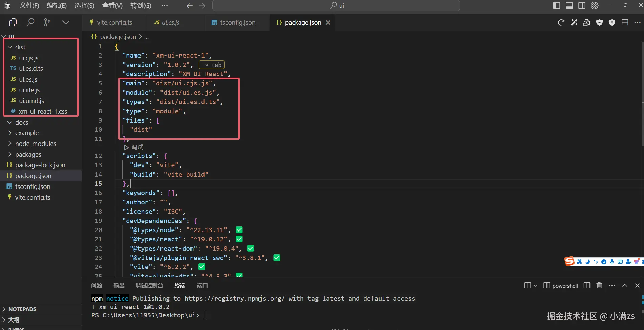Toggle the primary sidebar layout icon
644x330 pixels.
[556, 5]
